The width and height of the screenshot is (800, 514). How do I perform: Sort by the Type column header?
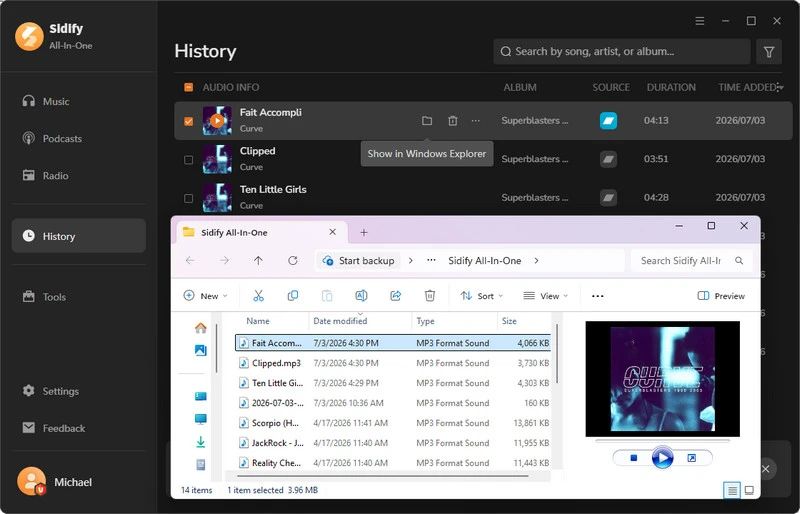click(x=426, y=321)
